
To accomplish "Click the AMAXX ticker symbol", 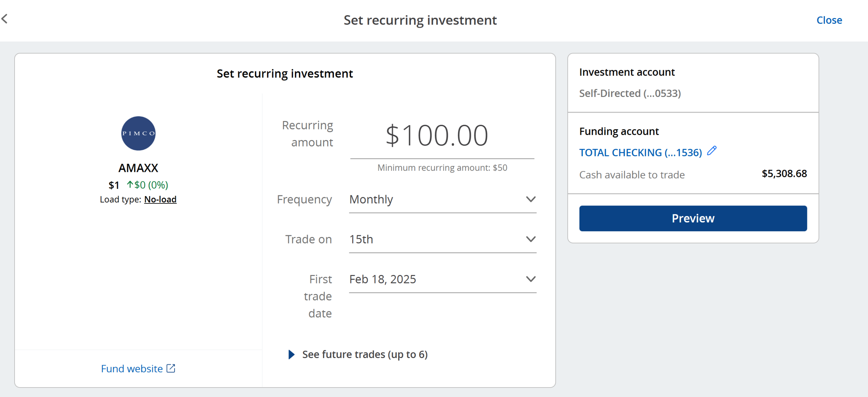I will (138, 168).
